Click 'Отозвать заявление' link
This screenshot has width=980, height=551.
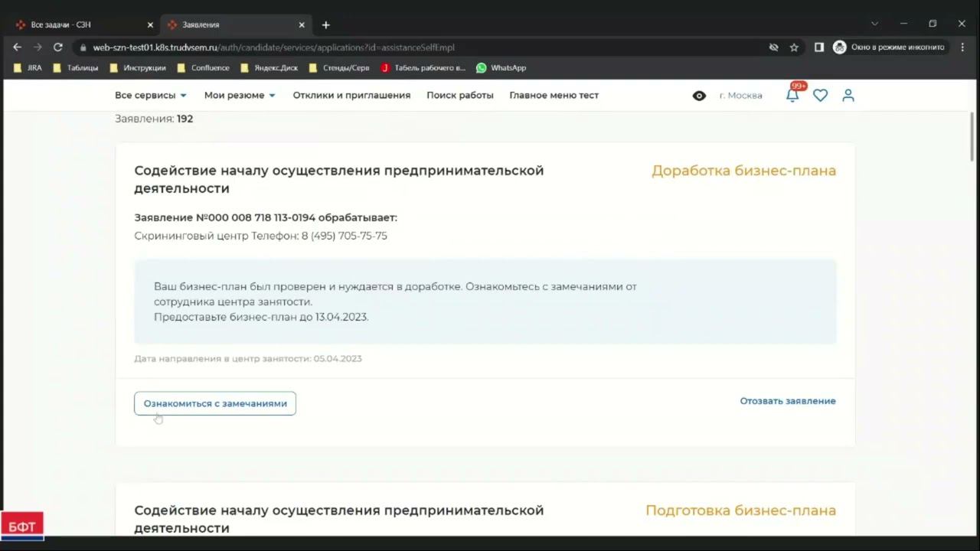788,401
